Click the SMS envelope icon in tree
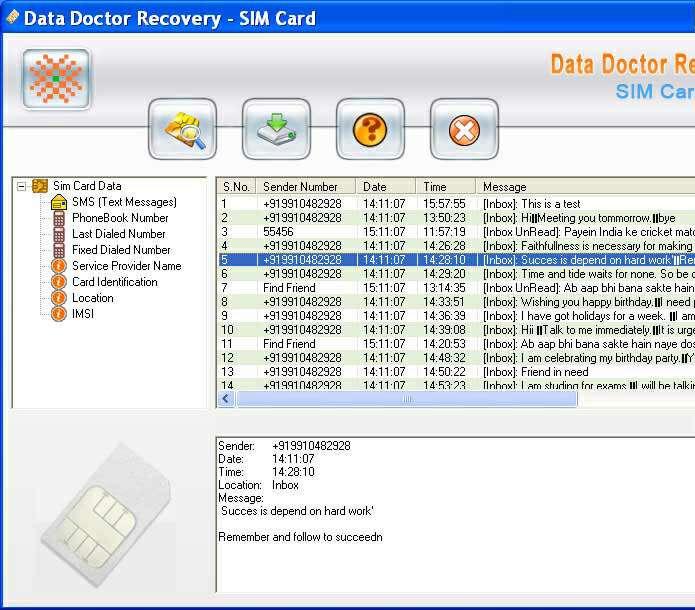Image resolution: width=695 pixels, height=610 pixels. tap(59, 202)
